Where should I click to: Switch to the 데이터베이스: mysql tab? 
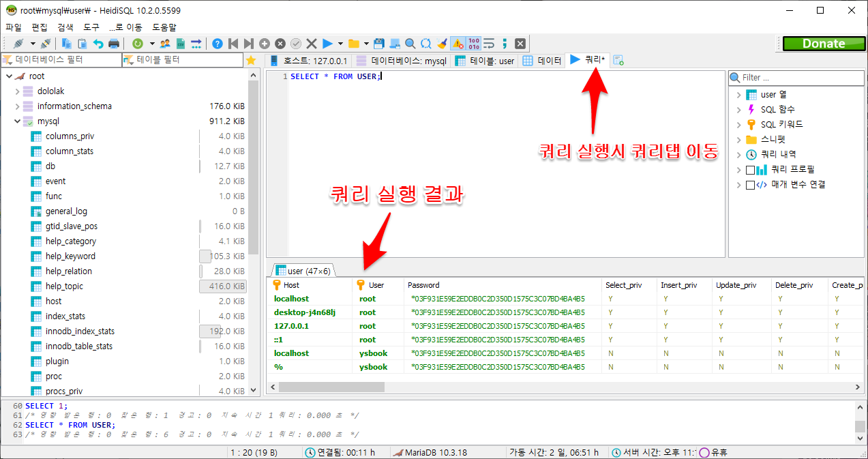pos(402,61)
